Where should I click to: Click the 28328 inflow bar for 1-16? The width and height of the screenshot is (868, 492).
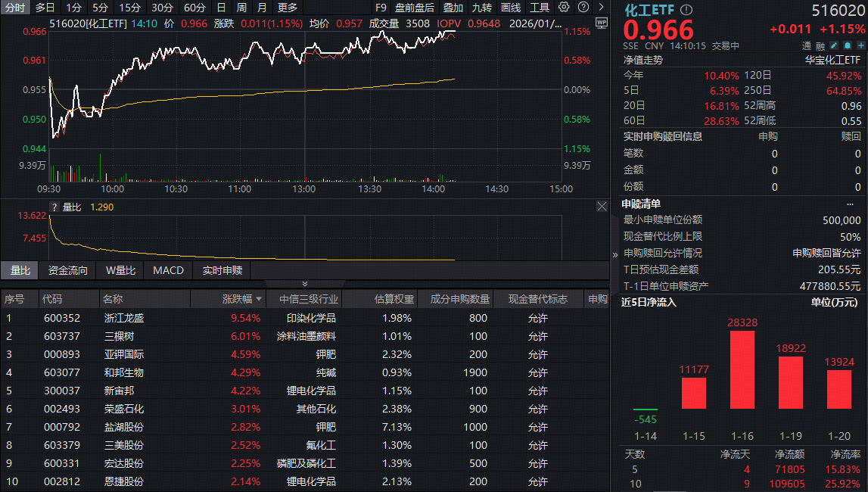pyautogui.click(x=742, y=371)
